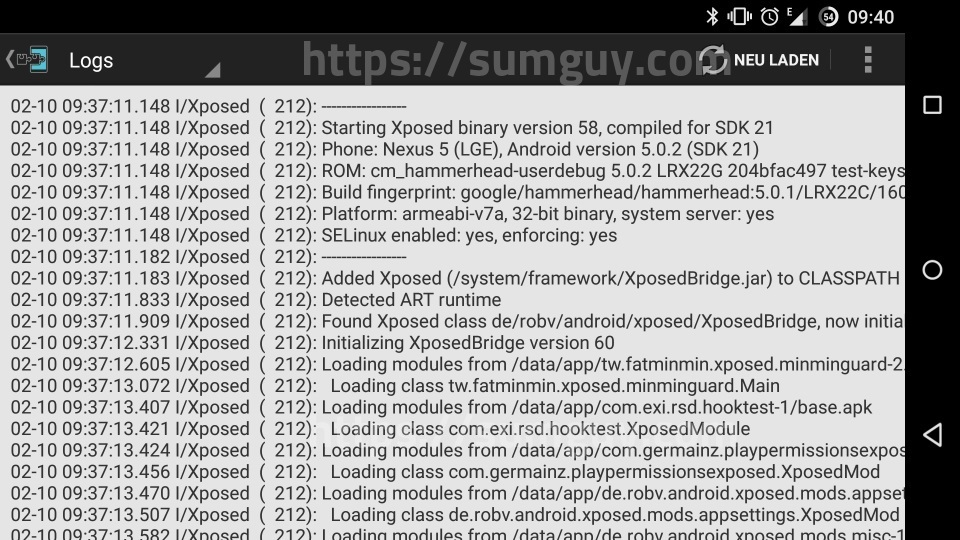This screenshot has width=960, height=540.
Task: Tap the alarm clock status icon
Action: [x=769, y=17]
